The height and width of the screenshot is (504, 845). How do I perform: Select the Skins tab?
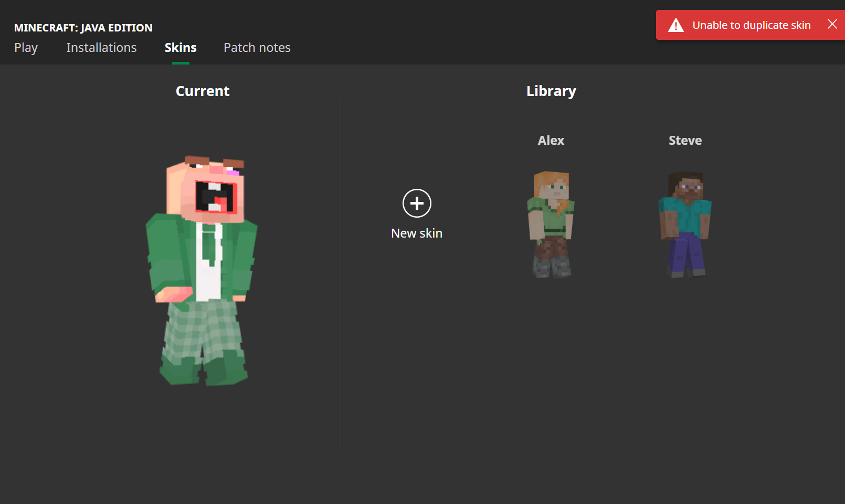click(181, 48)
